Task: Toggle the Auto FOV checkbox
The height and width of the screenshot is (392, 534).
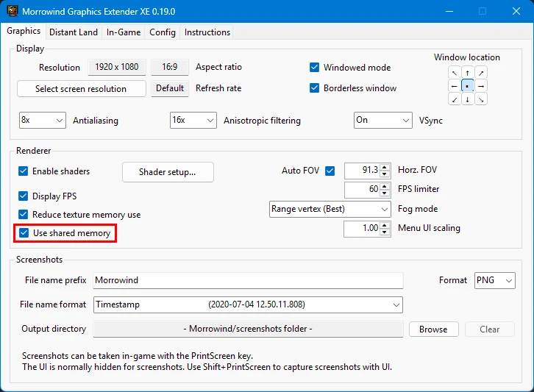Action: 330,171
